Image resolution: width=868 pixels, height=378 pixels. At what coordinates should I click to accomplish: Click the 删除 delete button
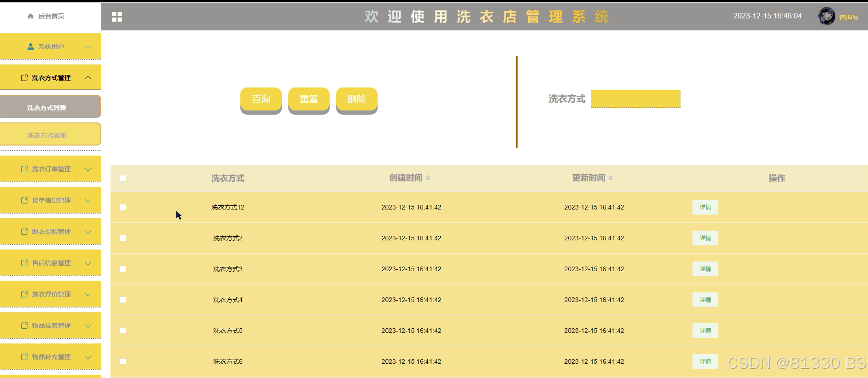point(357,99)
